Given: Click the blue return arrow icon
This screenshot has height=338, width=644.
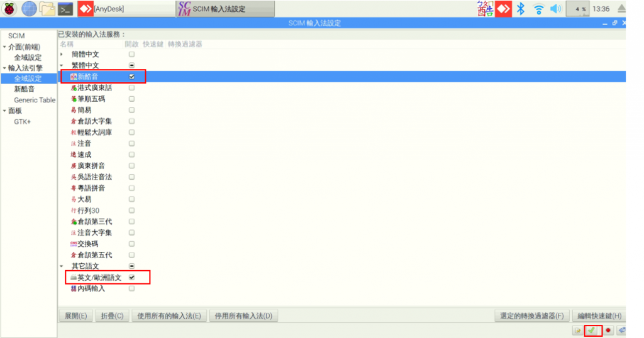Looking at the screenshot, I should point(622,330).
